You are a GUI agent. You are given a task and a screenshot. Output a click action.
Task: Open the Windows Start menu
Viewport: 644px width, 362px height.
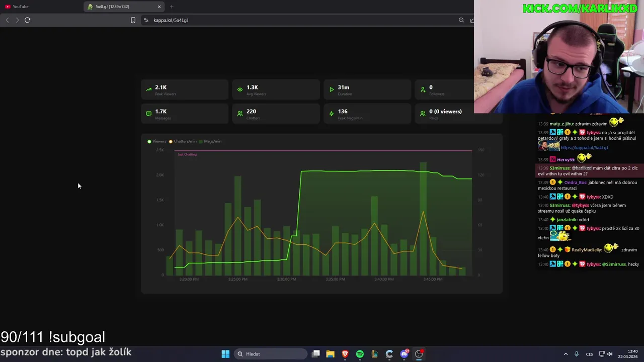225,354
